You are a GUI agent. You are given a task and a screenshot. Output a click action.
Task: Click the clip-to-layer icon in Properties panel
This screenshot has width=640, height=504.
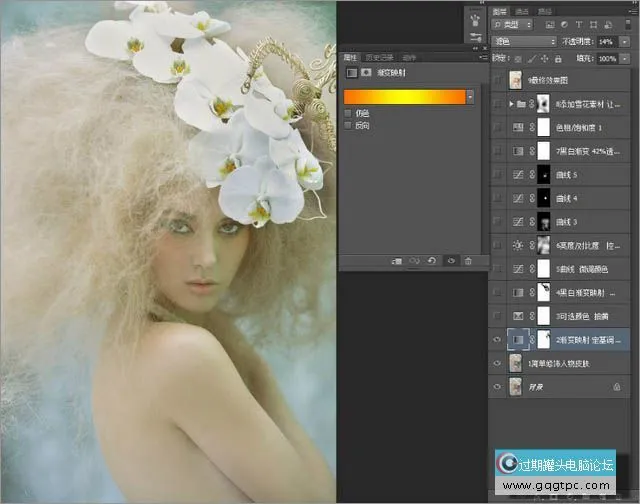(397, 261)
